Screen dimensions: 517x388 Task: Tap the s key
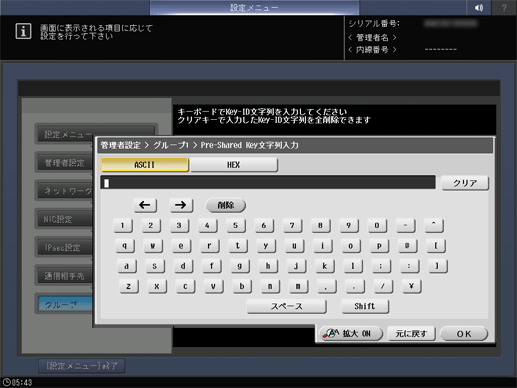tap(155, 266)
